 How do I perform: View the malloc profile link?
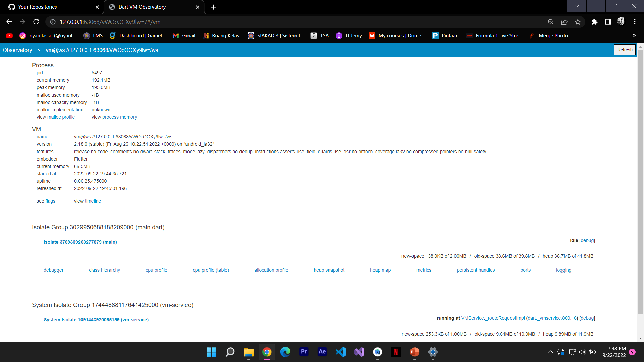pos(61,117)
